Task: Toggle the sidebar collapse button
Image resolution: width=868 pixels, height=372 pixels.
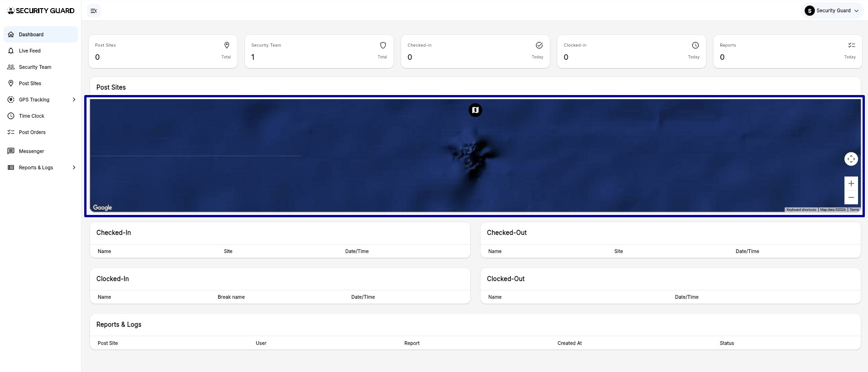Action: pyautogui.click(x=94, y=11)
